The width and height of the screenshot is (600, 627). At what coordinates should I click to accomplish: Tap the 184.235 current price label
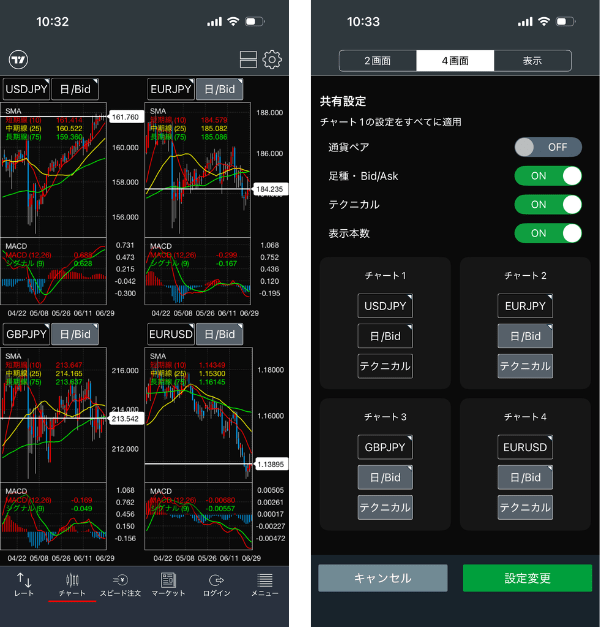[x=270, y=189]
